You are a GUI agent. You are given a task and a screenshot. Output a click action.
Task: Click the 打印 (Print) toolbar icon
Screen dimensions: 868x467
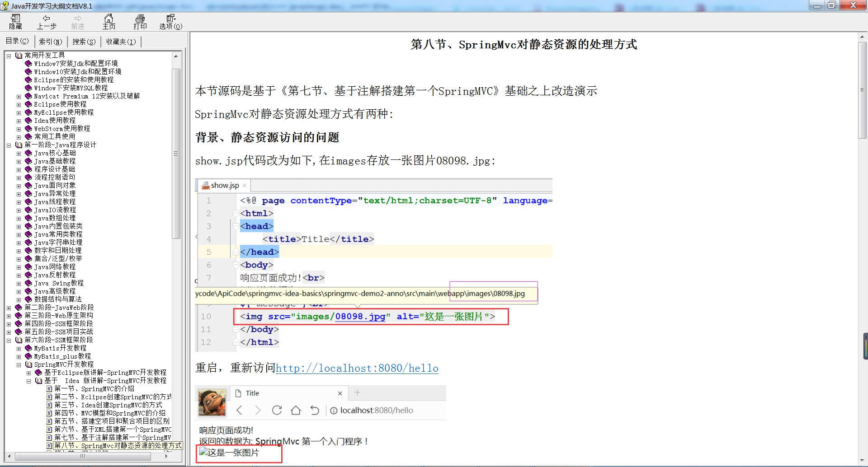[140, 22]
